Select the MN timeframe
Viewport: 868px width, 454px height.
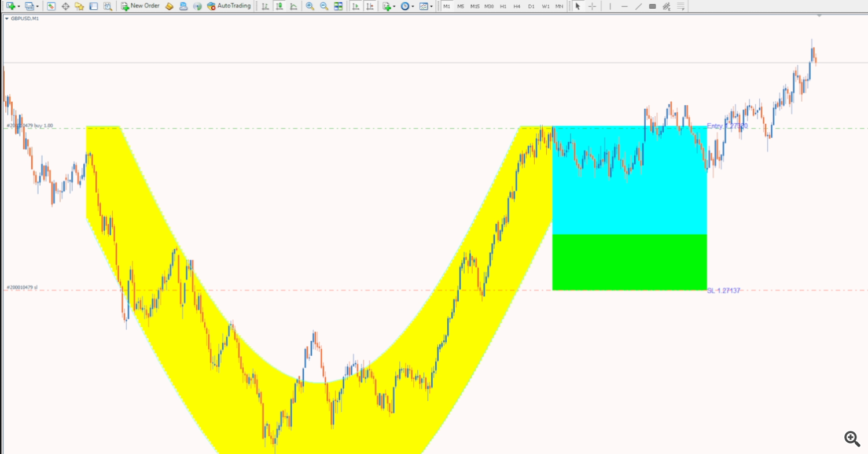coord(559,6)
